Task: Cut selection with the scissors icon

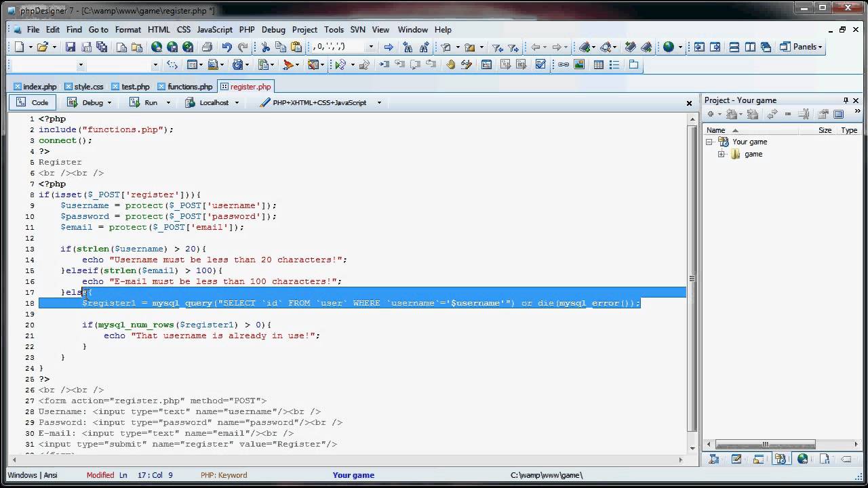Action: pyautogui.click(x=265, y=47)
